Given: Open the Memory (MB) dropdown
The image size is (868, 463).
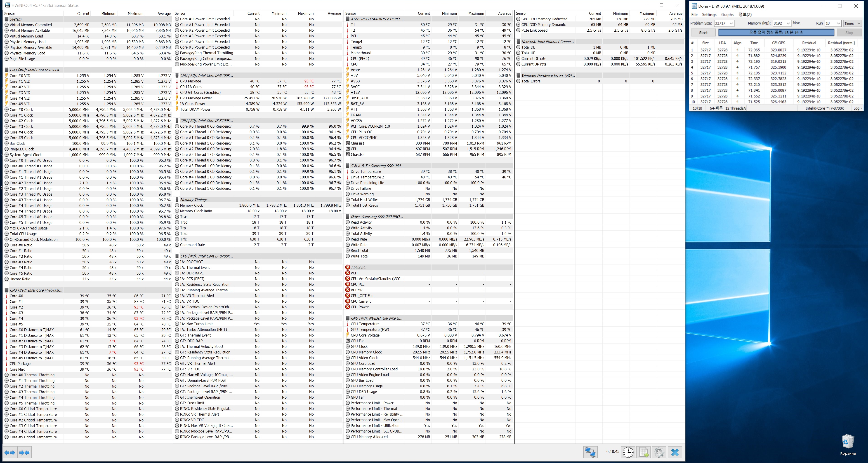Looking at the screenshot, I should click(x=788, y=23).
